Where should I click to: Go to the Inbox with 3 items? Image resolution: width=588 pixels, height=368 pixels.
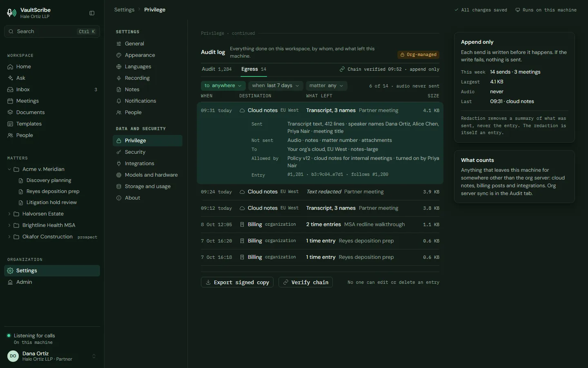[52, 90]
